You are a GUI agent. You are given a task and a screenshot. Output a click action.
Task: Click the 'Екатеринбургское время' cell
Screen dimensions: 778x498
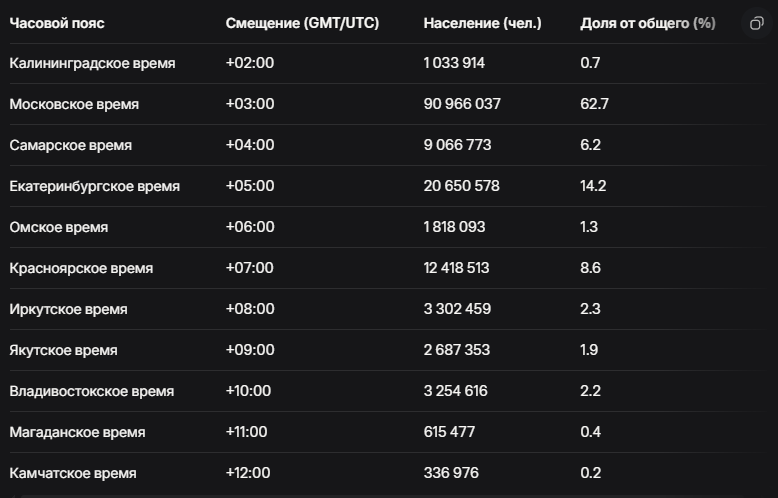point(95,186)
